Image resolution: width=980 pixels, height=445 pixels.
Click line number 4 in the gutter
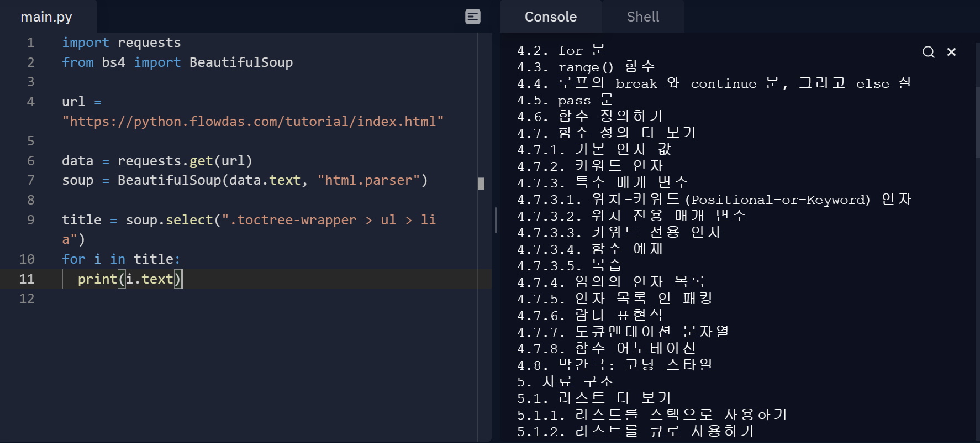(31, 102)
